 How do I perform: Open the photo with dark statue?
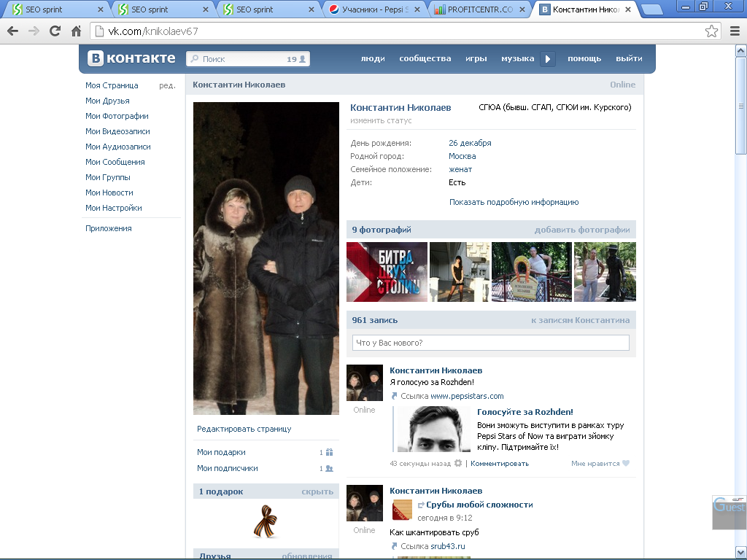605,272
